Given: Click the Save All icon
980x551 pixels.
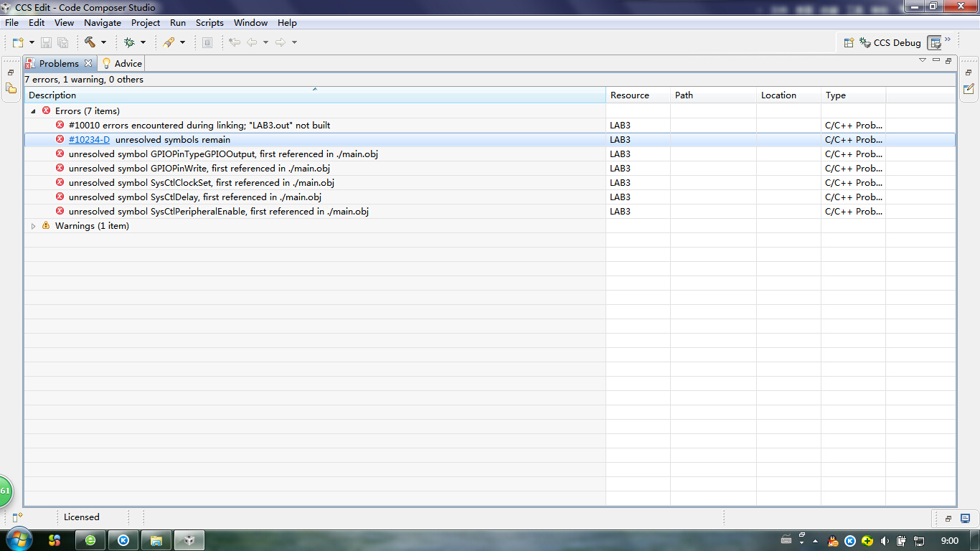Looking at the screenshot, I should coord(63,43).
